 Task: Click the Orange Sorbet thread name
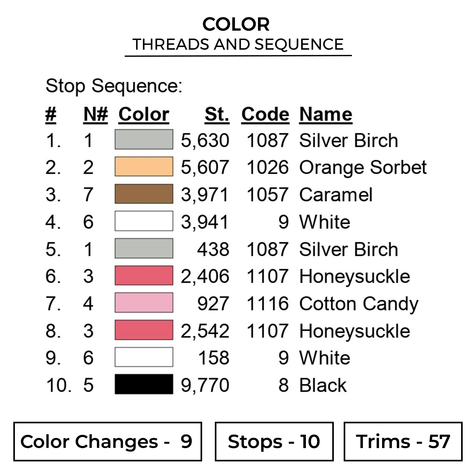pyautogui.click(x=363, y=168)
